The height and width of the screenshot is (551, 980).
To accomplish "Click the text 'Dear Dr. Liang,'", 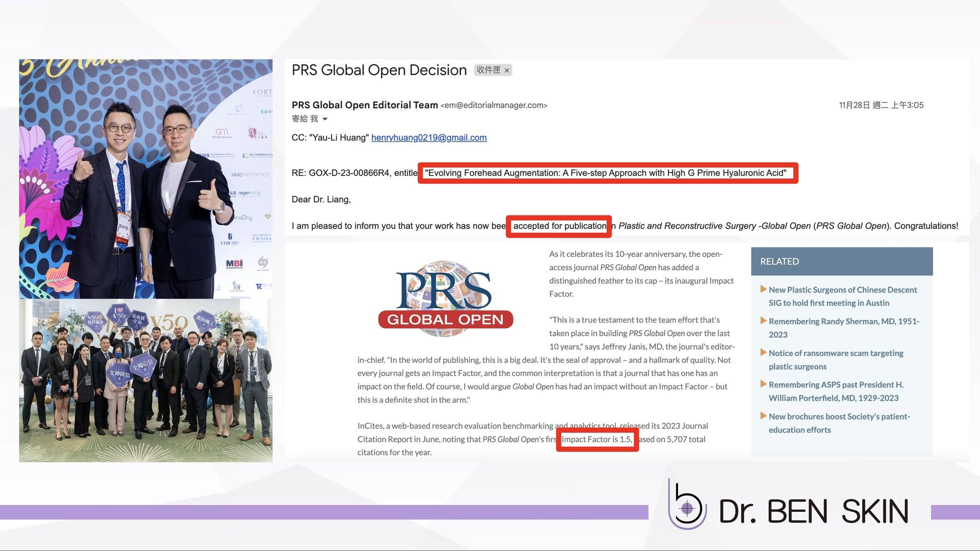I will click(x=321, y=199).
